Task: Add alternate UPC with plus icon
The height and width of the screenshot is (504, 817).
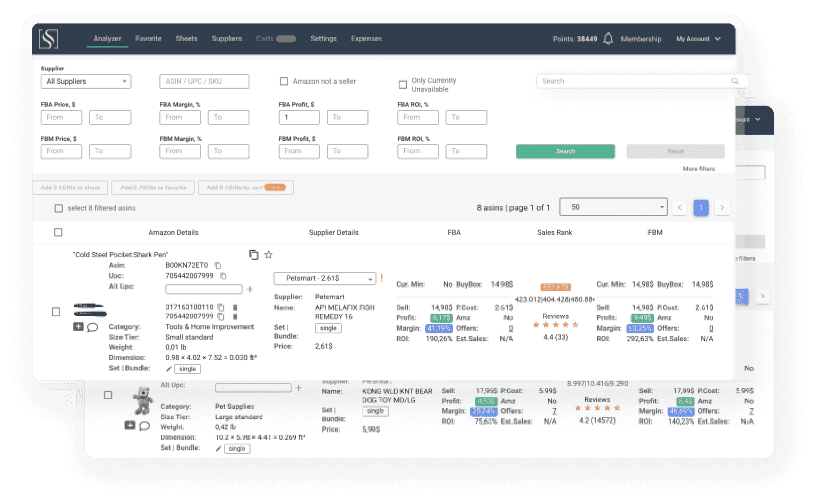Action: [x=250, y=289]
